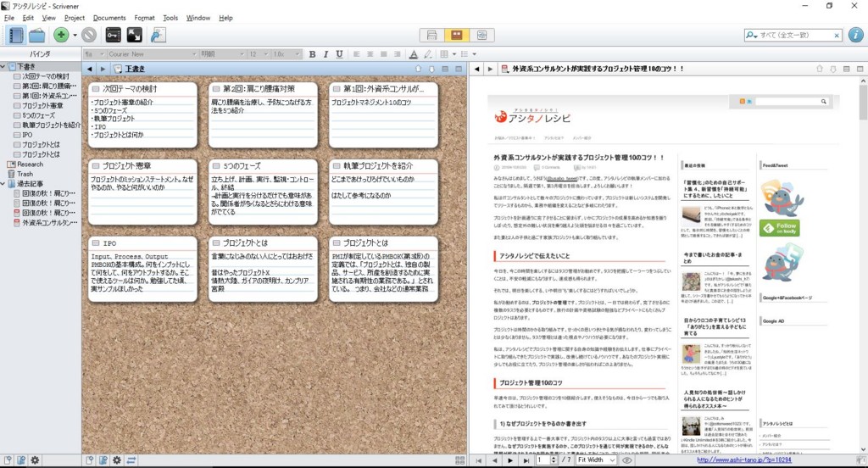Open the Keywords key icon panel
This screenshot has height=468, width=868.
113,35
